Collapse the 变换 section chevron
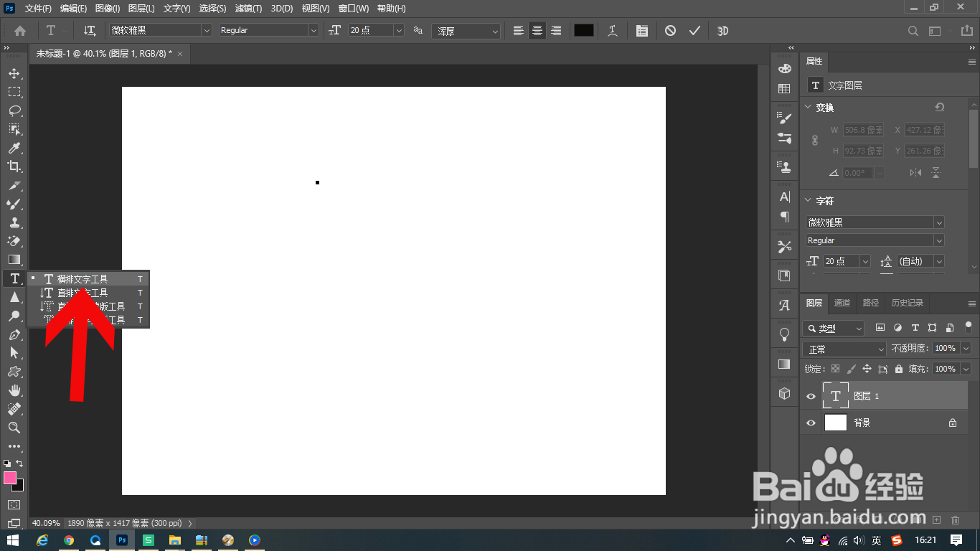The width and height of the screenshot is (980, 551). 808,108
